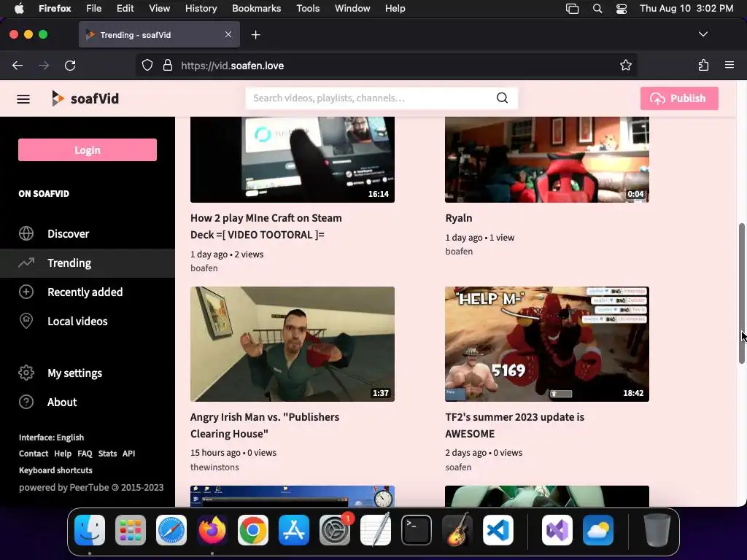Click the menu bar date and time
The height and width of the screenshot is (560, 747).
pos(686,9)
